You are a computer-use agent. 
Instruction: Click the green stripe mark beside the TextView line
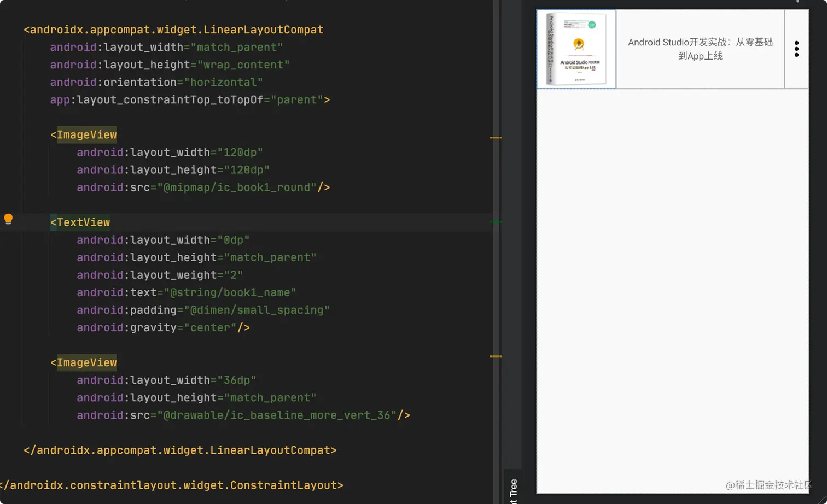point(496,222)
